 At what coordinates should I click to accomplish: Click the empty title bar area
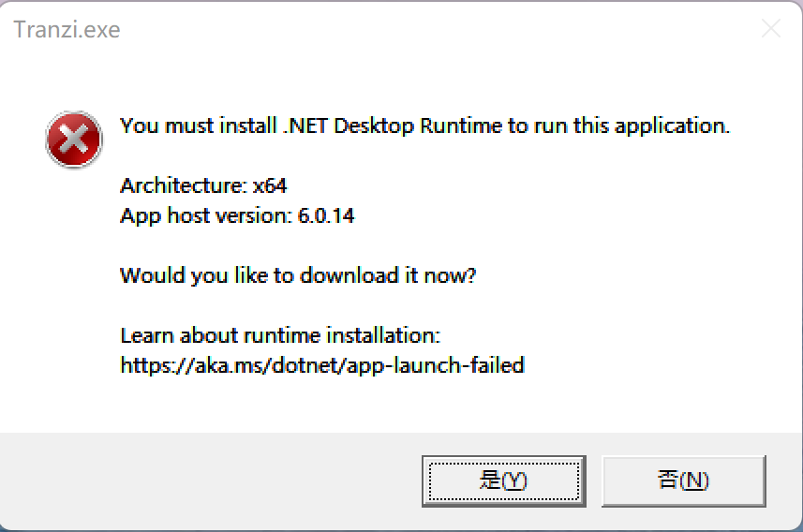pos(422,30)
